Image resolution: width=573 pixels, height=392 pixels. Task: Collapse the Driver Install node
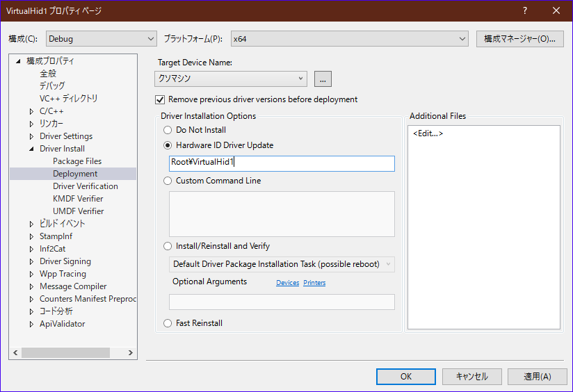tap(31, 149)
